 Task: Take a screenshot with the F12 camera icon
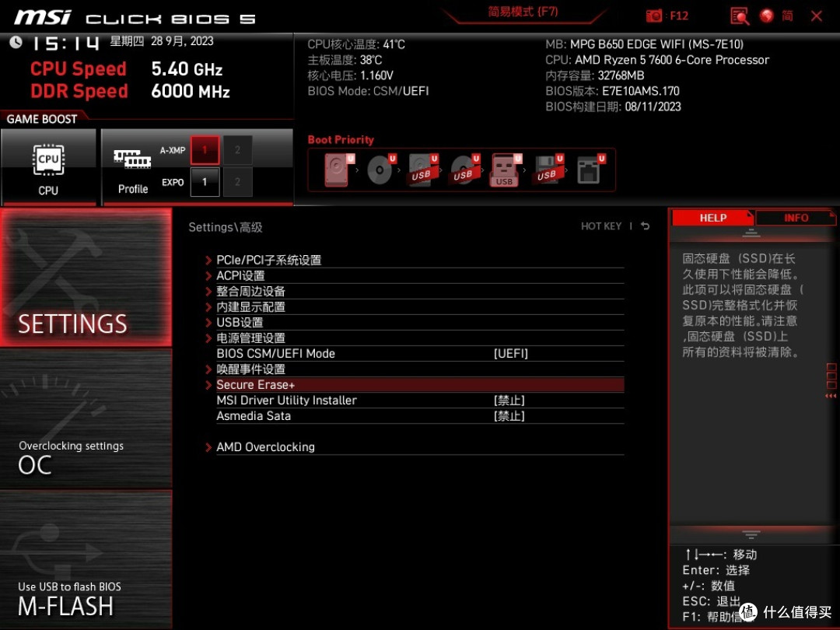click(653, 16)
